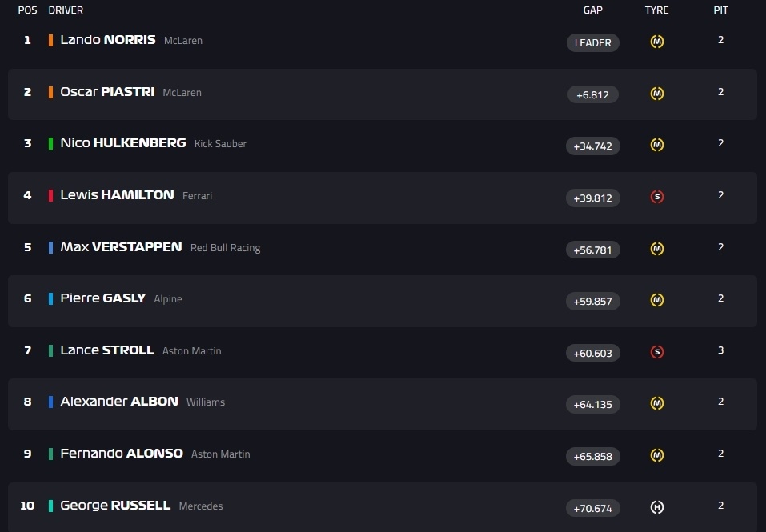766x532 pixels.
Task: Click Stroll's soft tyre icon
Action: (656, 352)
